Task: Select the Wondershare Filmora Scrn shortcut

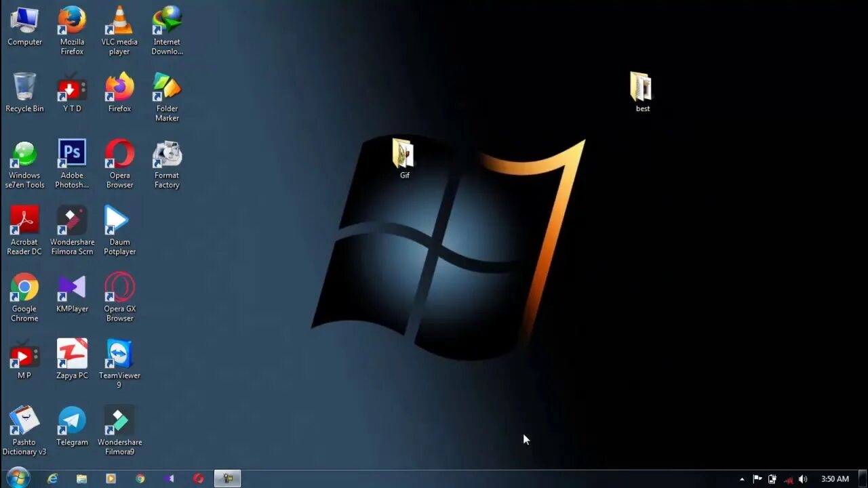Action: (72, 231)
